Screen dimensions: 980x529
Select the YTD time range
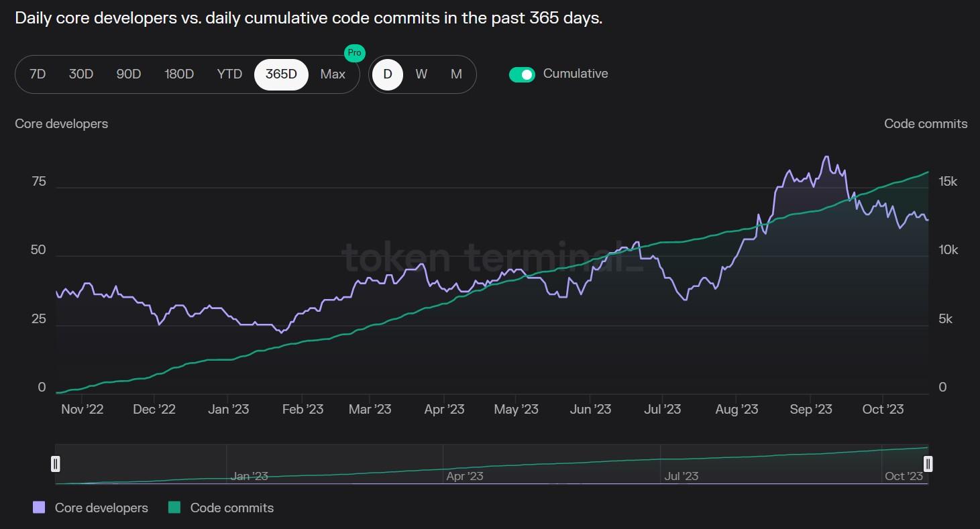[229, 74]
